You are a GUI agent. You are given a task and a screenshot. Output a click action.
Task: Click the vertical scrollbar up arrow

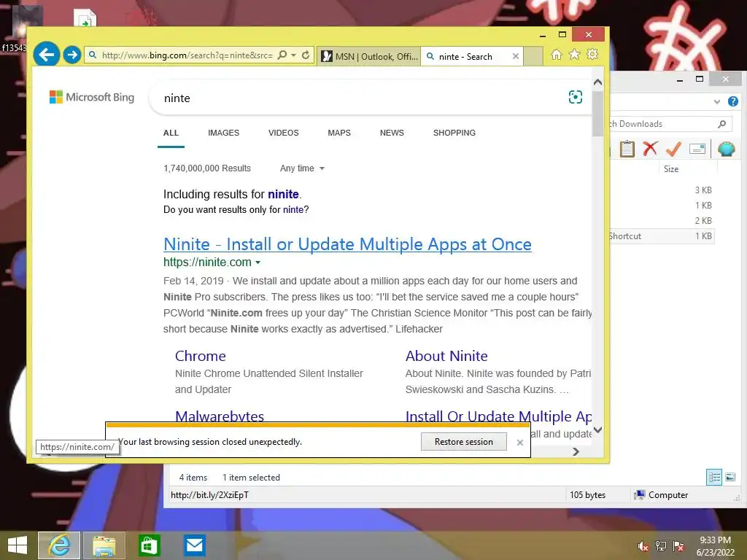[598, 82]
